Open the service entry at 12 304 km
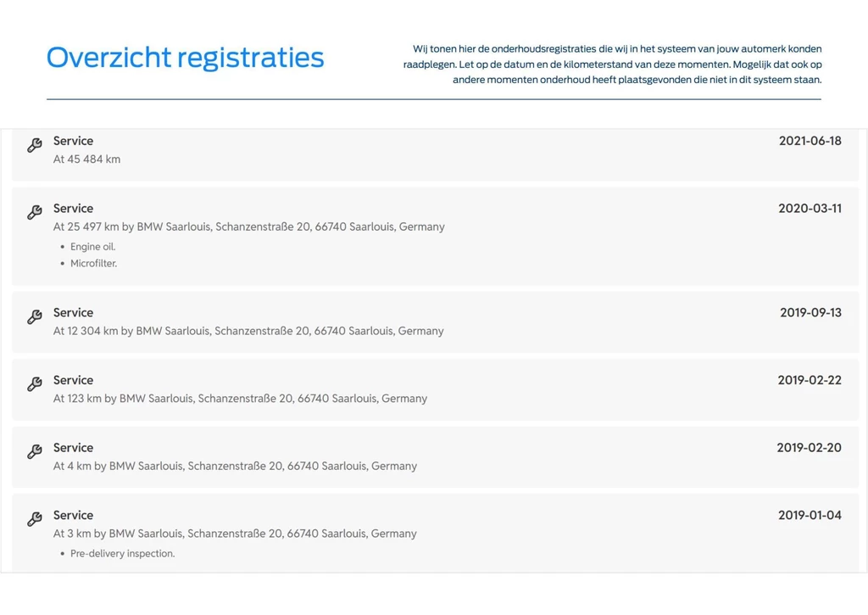Image resolution: width=868 pixels, height=615 pixels. click(x=435, y=321)
